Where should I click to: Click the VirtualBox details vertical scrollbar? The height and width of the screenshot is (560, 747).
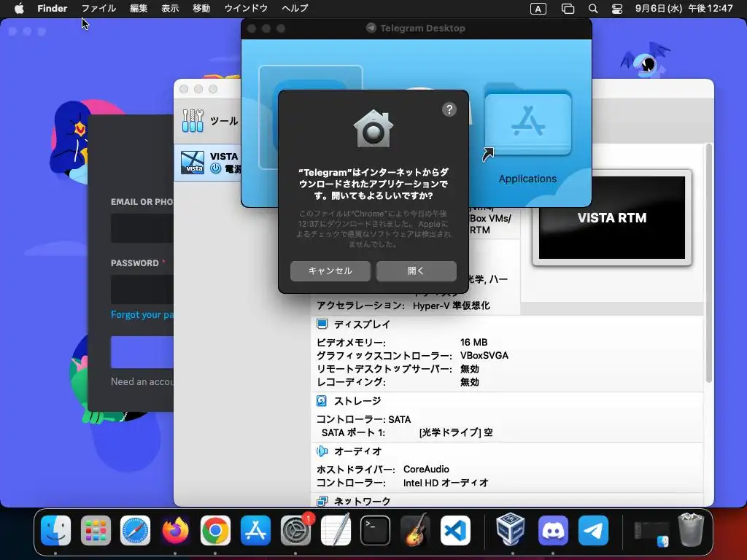(708, 263)
